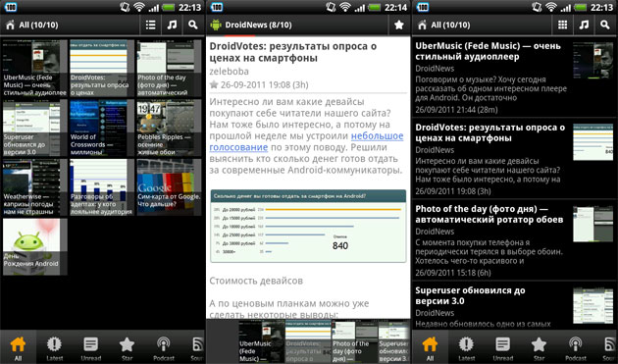Viewport: 618px width, 364px height.
Task: Open 'Superuser обновился до версии 3.0' in right list
Action: pos(470,295)
